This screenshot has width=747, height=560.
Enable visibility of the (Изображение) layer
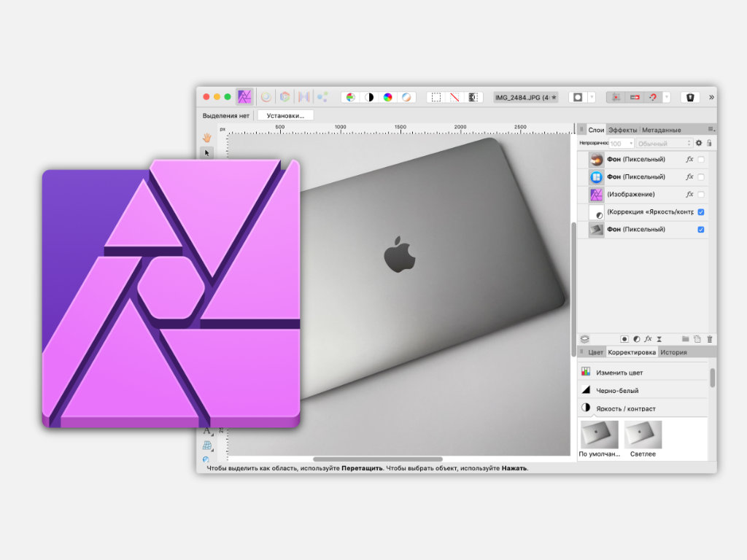click(x=701, y=194)
